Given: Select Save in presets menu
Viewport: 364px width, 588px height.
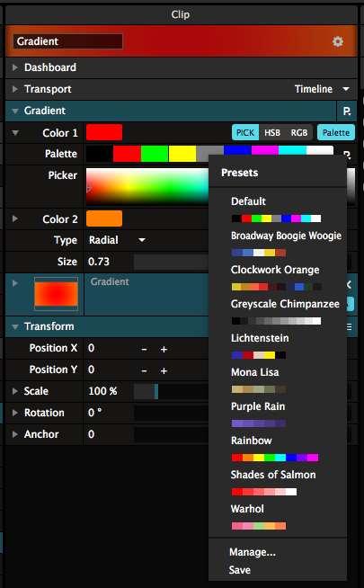Looking at the screenshot, I should coord(240,570).
